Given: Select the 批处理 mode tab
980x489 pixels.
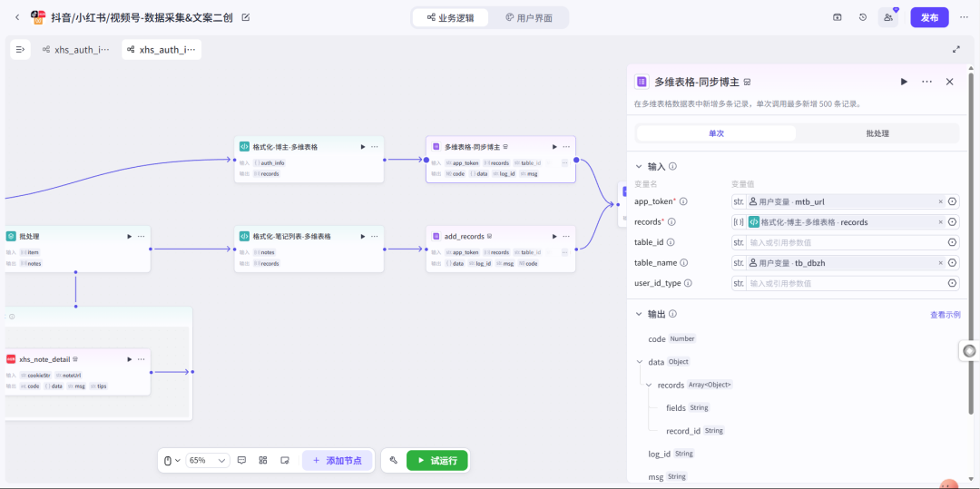Looking at the screenshot, I should 877,133.
